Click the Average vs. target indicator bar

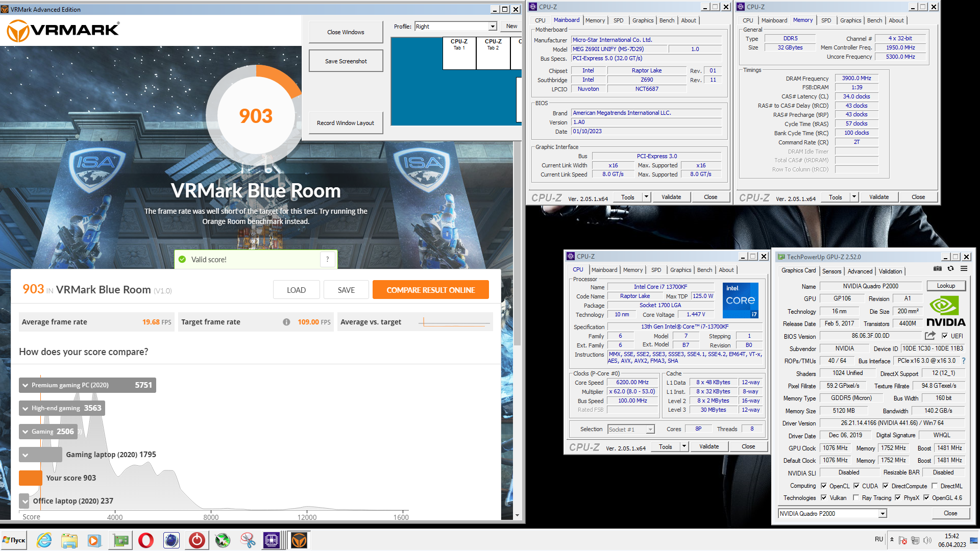(x=454, y=322)
